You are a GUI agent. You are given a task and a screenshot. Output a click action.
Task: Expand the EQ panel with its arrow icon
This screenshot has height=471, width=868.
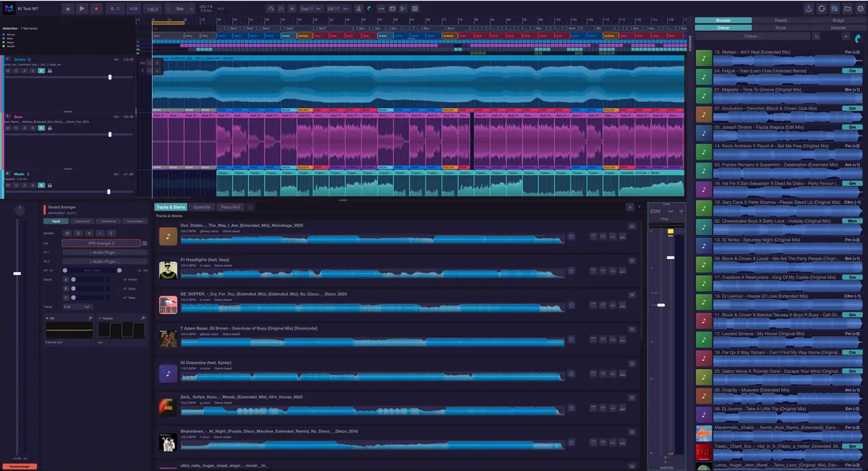coord(92,318)
